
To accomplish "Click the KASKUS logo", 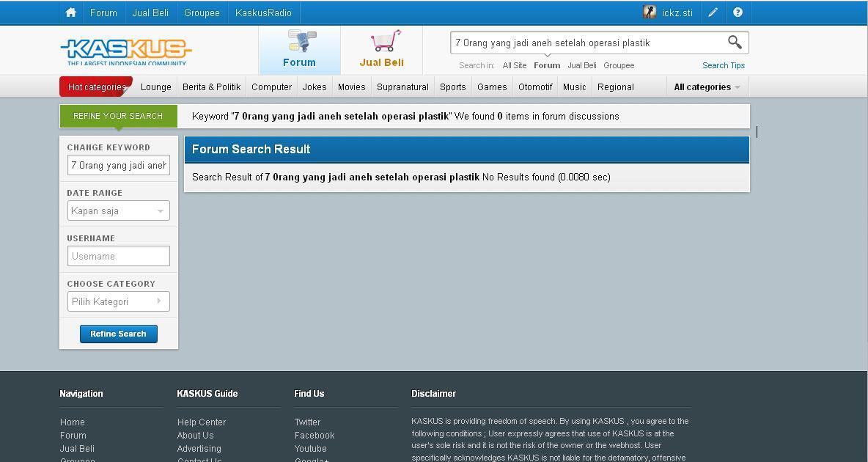I will click(126, 52).
